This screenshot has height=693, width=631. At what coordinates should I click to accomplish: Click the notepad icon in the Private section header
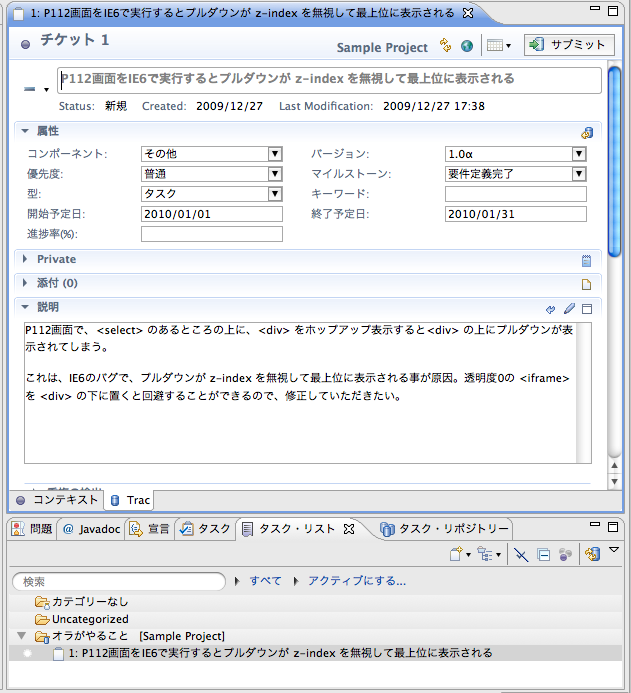click(x=587, y=260)
